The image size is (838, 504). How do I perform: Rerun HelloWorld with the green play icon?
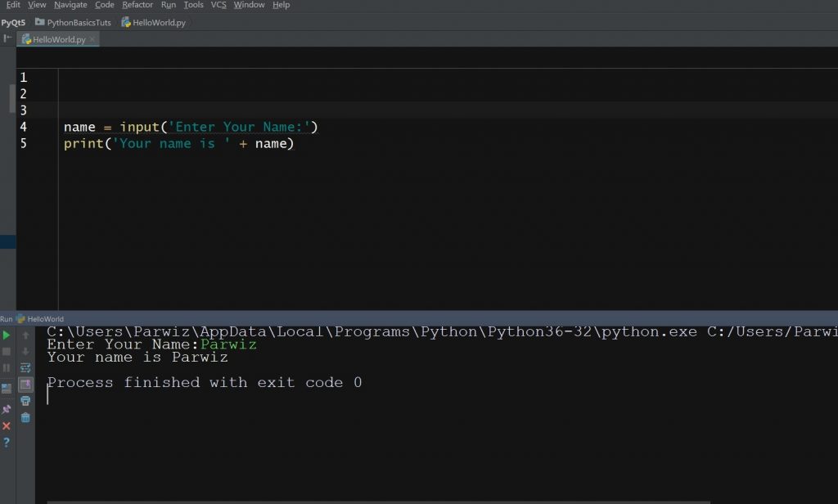(7, 335)
